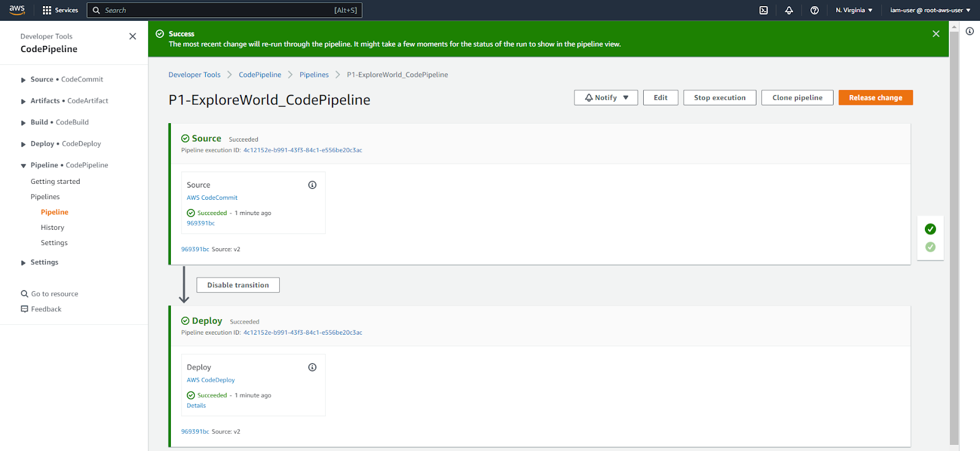The image size is (980, 451).
Task: Open the iam-user account dropdown
Action: pos(930,10)
